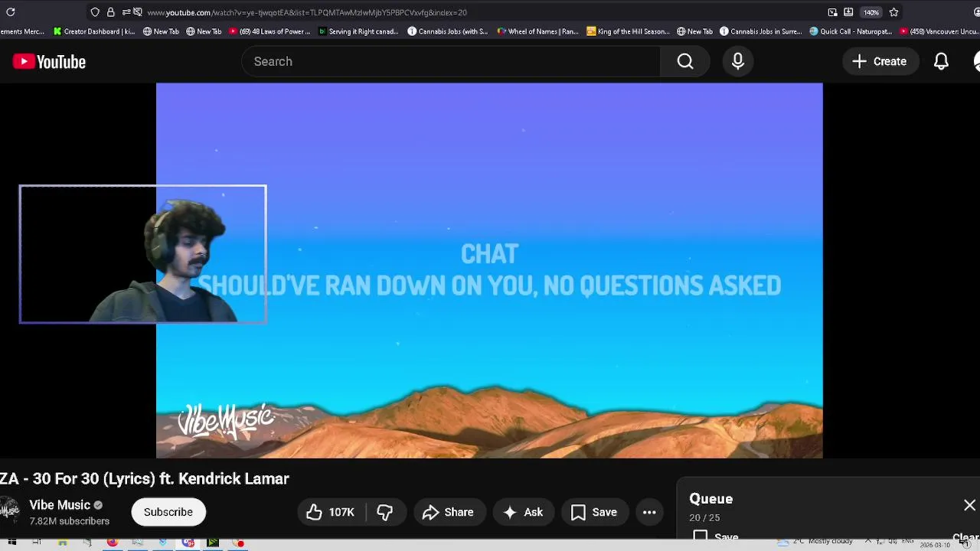Show site padlock security info
This screenshot has width=980, height=551.
pos(111,12)
